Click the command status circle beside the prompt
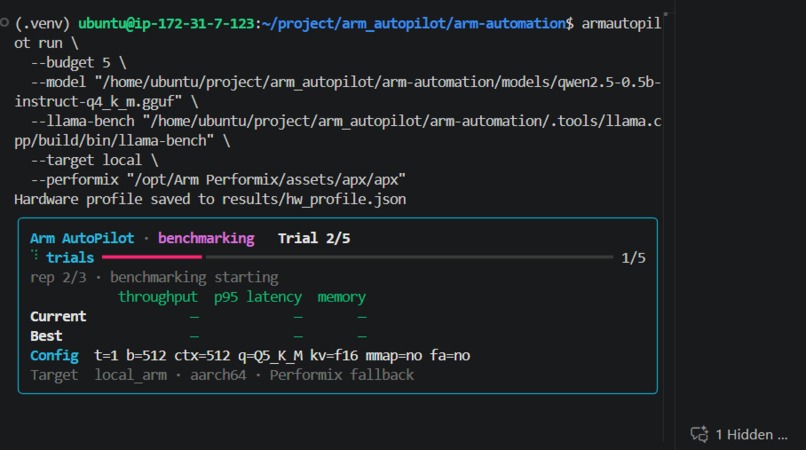This screenshot has height=450, width=806. [x=5, y=22]
